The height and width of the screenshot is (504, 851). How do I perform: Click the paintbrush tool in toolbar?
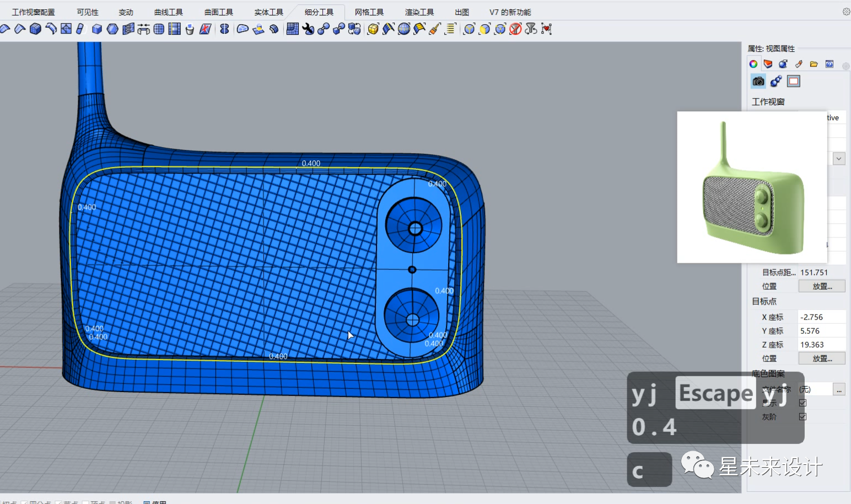click(x=435, y=29)
